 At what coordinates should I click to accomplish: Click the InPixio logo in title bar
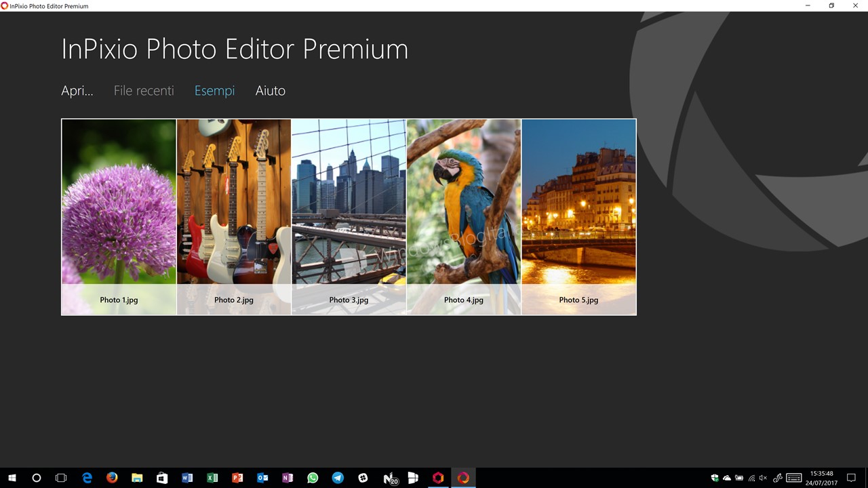[5, 5]
